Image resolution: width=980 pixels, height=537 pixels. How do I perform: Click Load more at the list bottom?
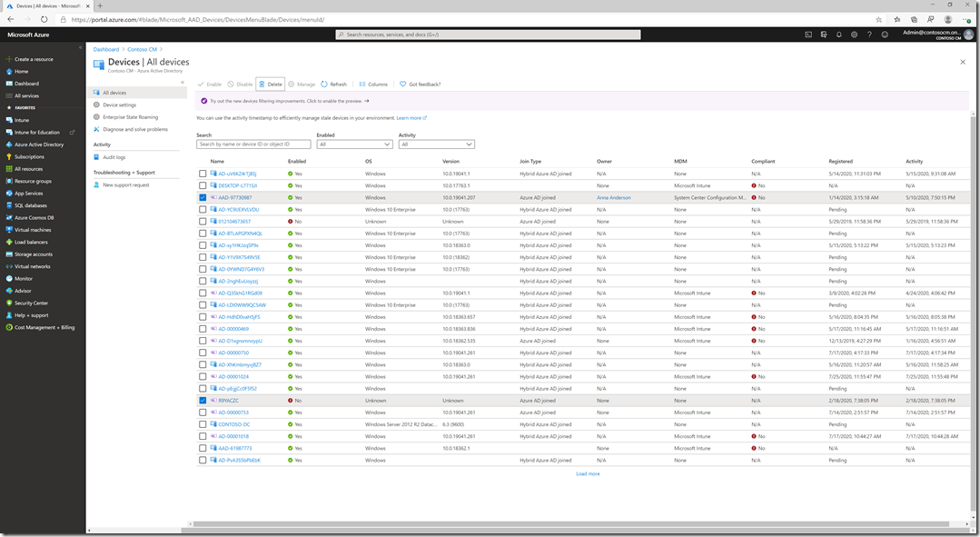588,473
